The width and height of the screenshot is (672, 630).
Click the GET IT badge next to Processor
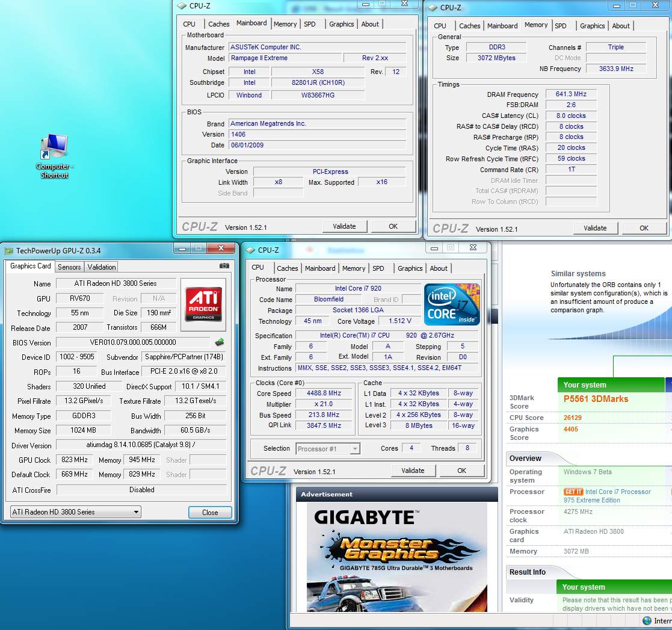tap(573, 492)
